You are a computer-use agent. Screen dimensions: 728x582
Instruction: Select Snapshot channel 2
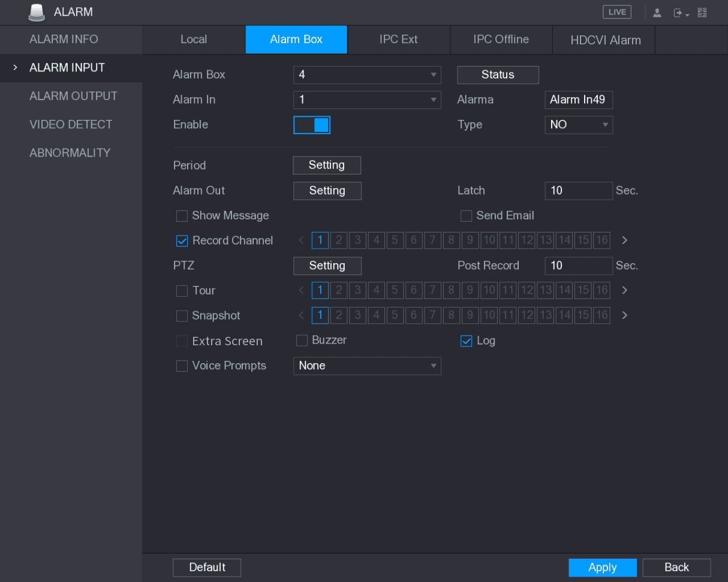coord(339,315)
